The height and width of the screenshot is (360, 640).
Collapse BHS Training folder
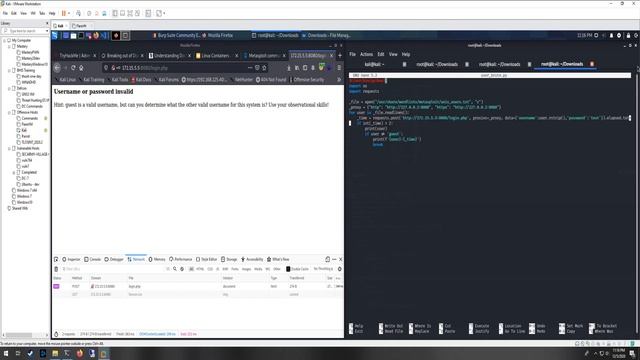click(9, 70)
